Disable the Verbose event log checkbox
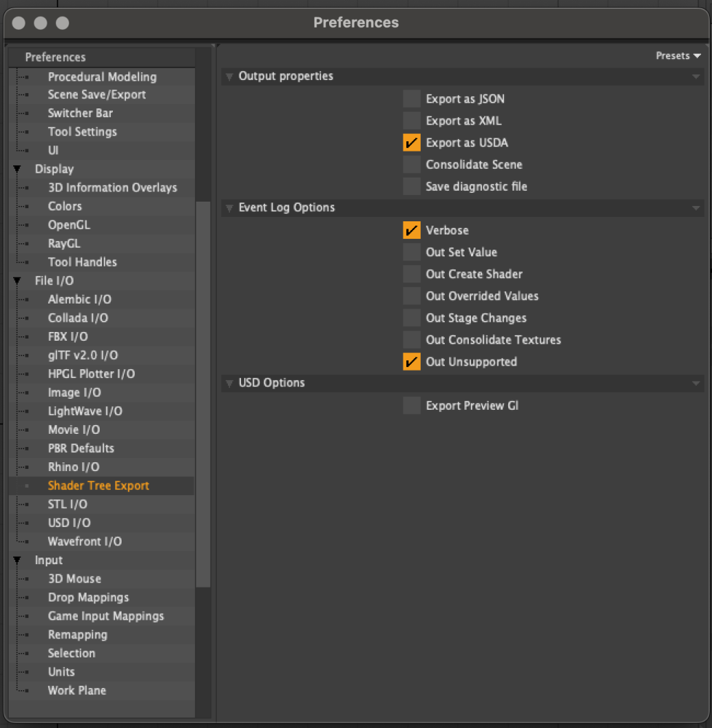Viewport: 712px width, 728px height. [x=412, y=230]
